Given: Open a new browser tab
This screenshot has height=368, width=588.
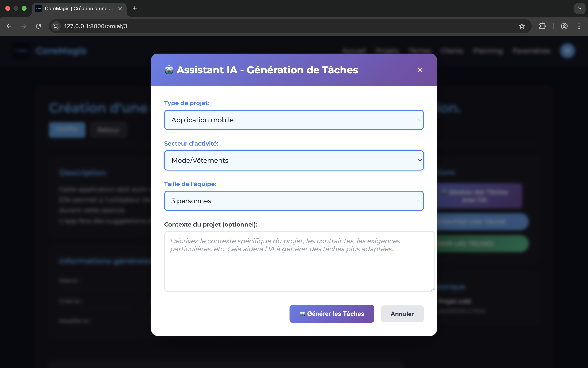Looking at the screenshot, I should pos(135,9).
